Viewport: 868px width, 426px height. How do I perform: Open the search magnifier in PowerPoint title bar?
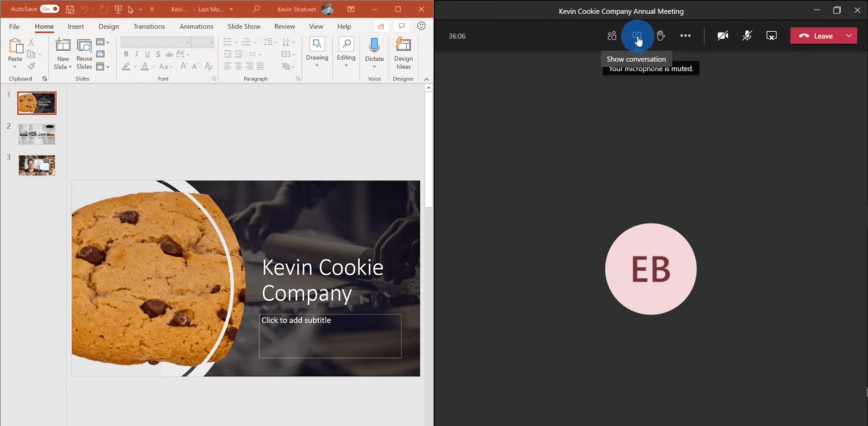[x=257, y=9]
